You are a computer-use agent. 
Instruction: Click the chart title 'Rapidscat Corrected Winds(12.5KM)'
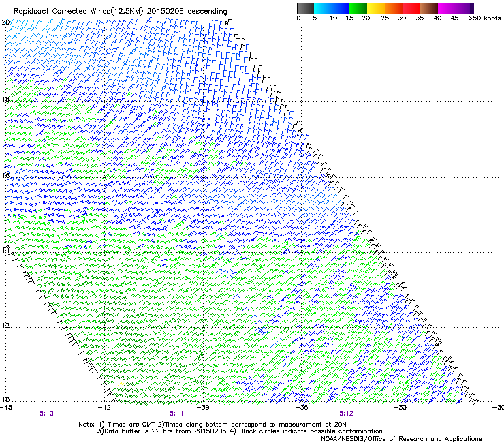(x=79, y=11)
